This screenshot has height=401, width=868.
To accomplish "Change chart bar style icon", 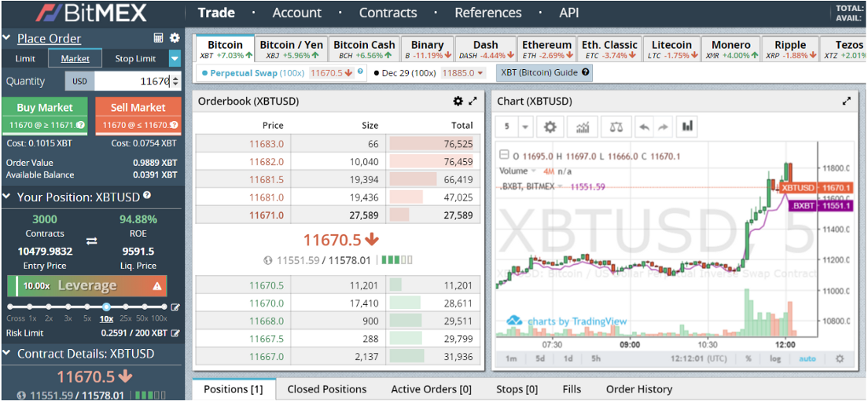I will click(687, 127).
